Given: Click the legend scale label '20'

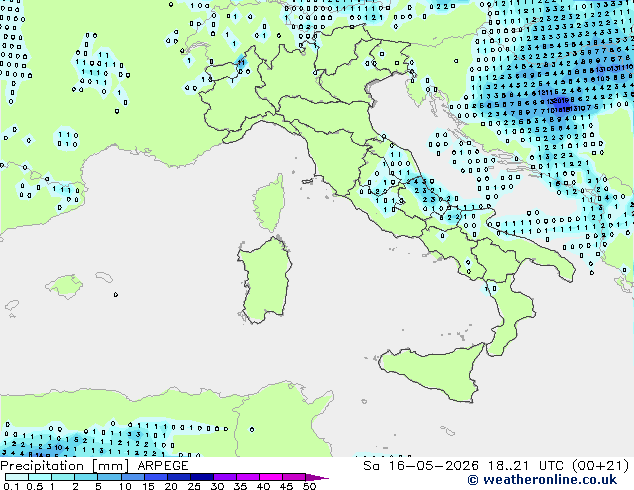Looking at the screenshot, I should (171, 486).
